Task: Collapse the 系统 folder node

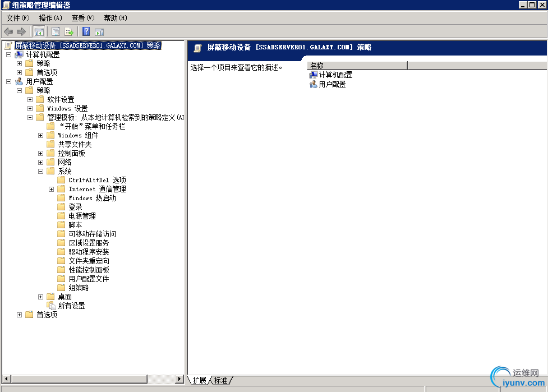Action: tap(40, 171)
